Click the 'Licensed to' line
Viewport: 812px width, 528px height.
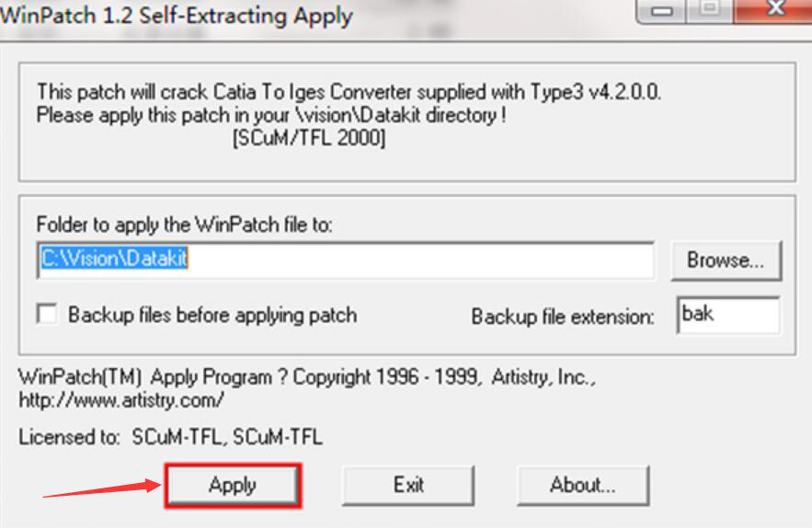[x=170, y=436]
